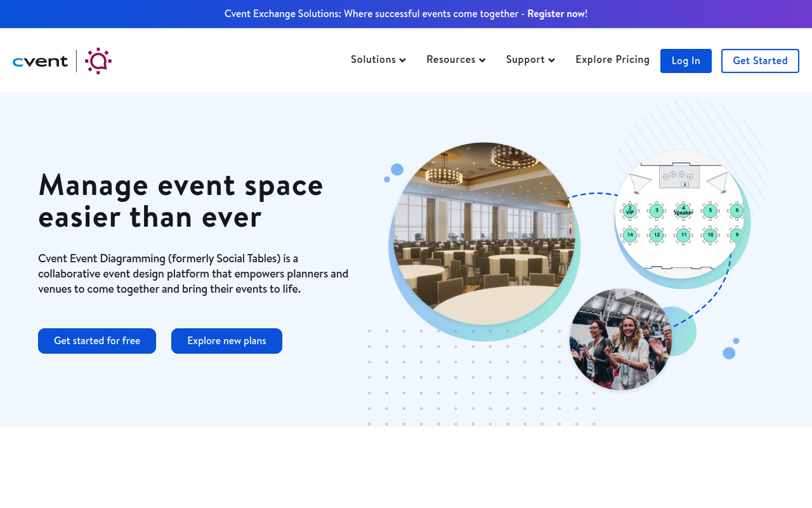Click the Log In button
This screenshot has width=812, height=508.
pyautogui.click(x=686, y=61)
